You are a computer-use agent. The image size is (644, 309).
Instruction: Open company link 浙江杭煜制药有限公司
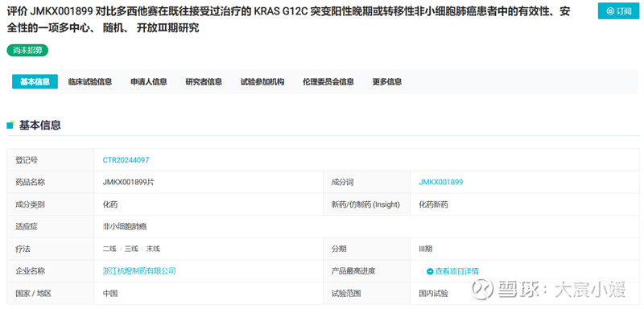[x=139, y=271]
